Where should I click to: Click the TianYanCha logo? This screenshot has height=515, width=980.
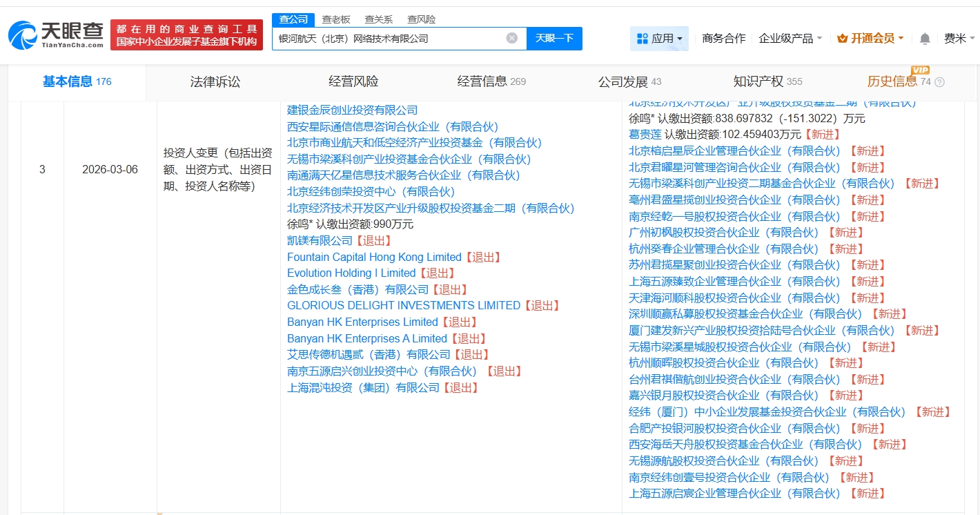tap(57, 35)
